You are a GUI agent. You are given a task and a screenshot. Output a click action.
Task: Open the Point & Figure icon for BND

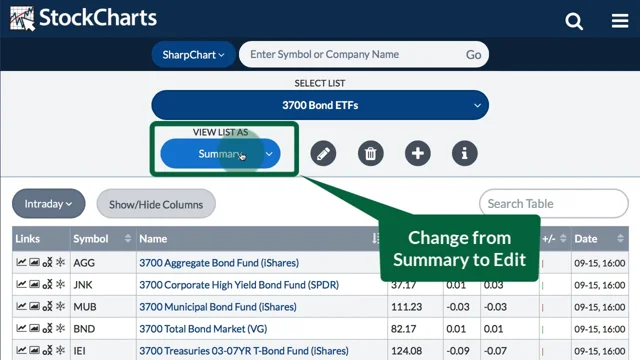(x=47, y=328)
